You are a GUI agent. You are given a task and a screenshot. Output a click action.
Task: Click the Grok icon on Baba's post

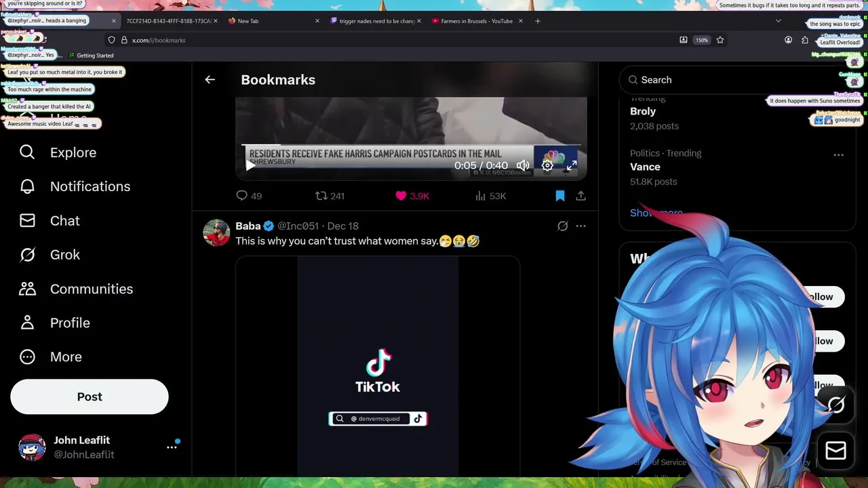(x=562, y=226)
